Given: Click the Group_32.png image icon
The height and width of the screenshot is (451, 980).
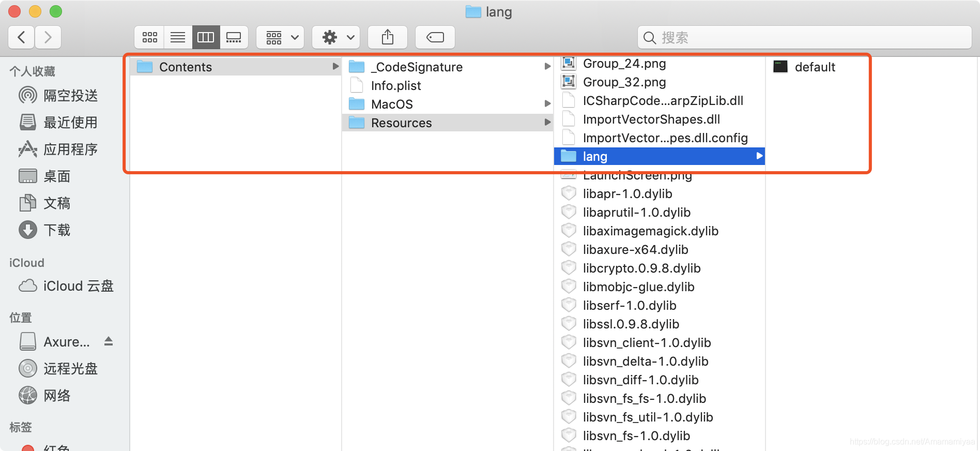Looking at the screenshot, I should tap(569, 82).
